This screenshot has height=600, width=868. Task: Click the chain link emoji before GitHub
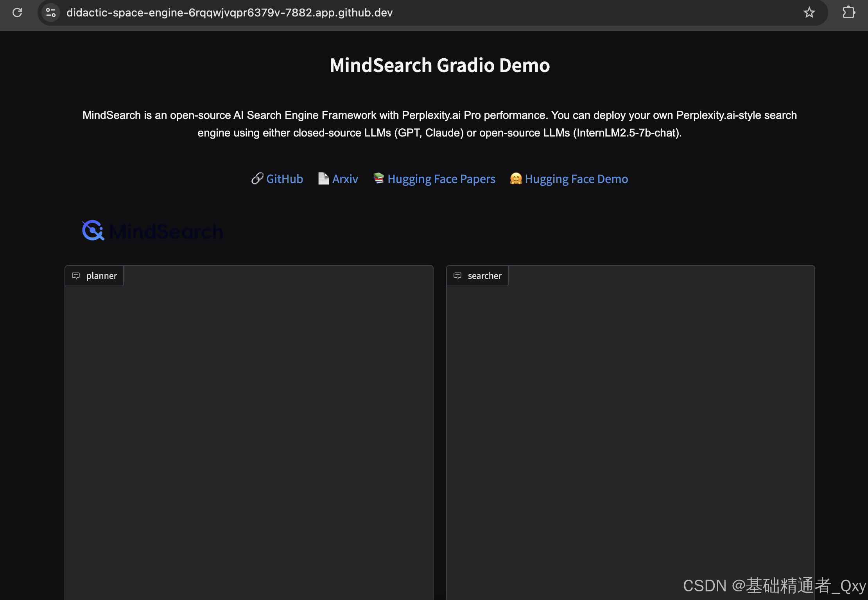(x=257, y=179)
